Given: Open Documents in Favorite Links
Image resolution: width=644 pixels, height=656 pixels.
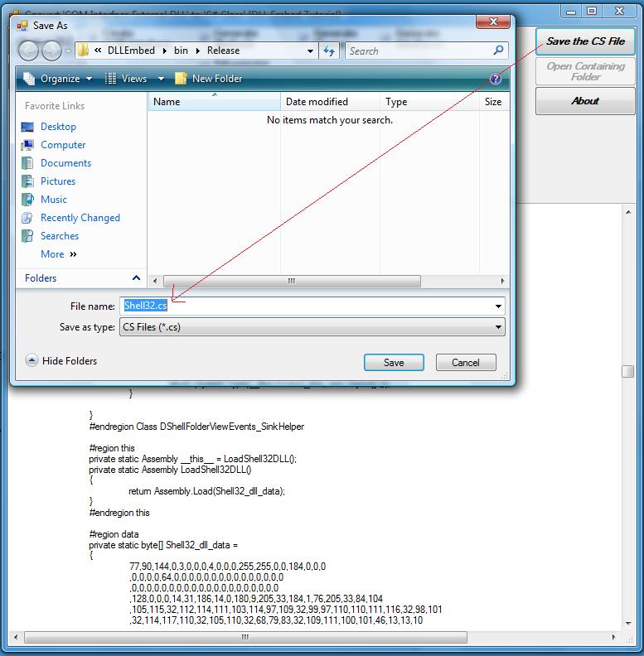Looking at the screenshot, I should pyautogui.click(x=65, y=163).
